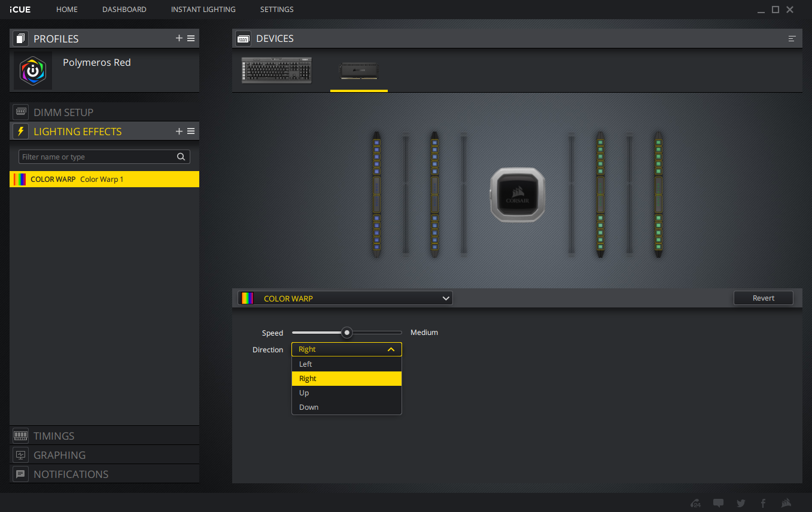
Task: Click the Speed slider handle
Action: 346,332
